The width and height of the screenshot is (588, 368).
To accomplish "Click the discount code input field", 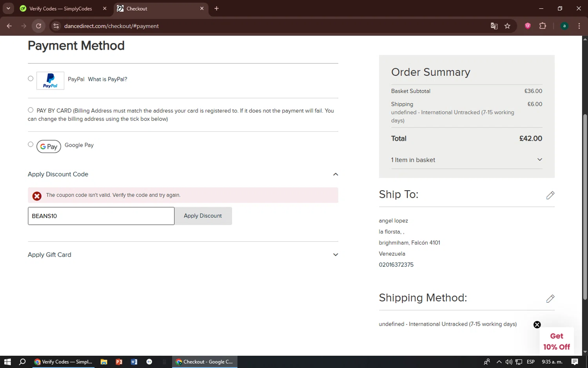I will point(101,216).
